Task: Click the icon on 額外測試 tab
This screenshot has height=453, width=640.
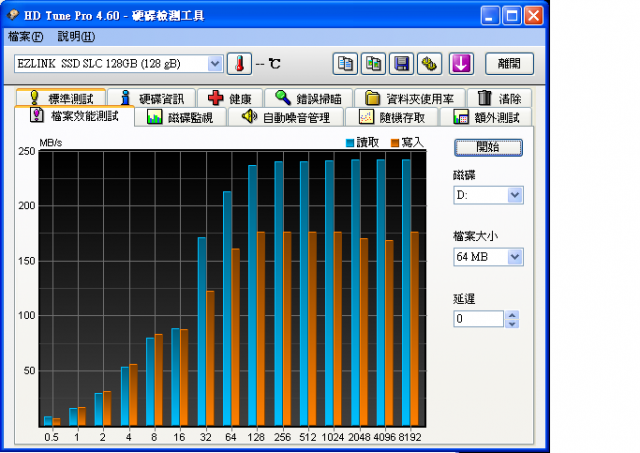Action: tap(460, 117)
